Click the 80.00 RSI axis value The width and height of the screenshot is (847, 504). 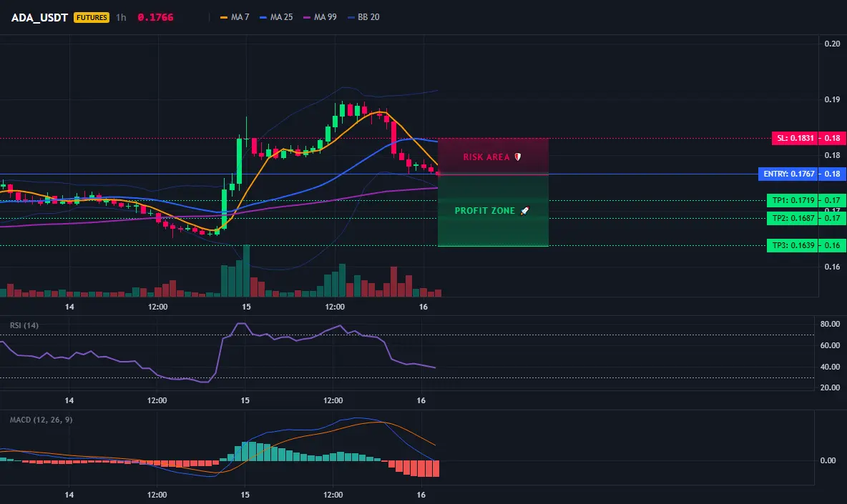831,325
